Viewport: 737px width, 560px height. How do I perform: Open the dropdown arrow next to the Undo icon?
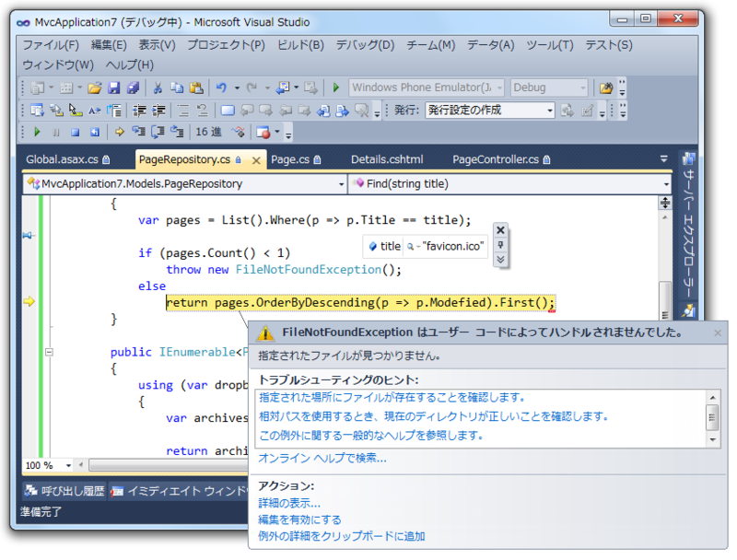pos(237,87)
